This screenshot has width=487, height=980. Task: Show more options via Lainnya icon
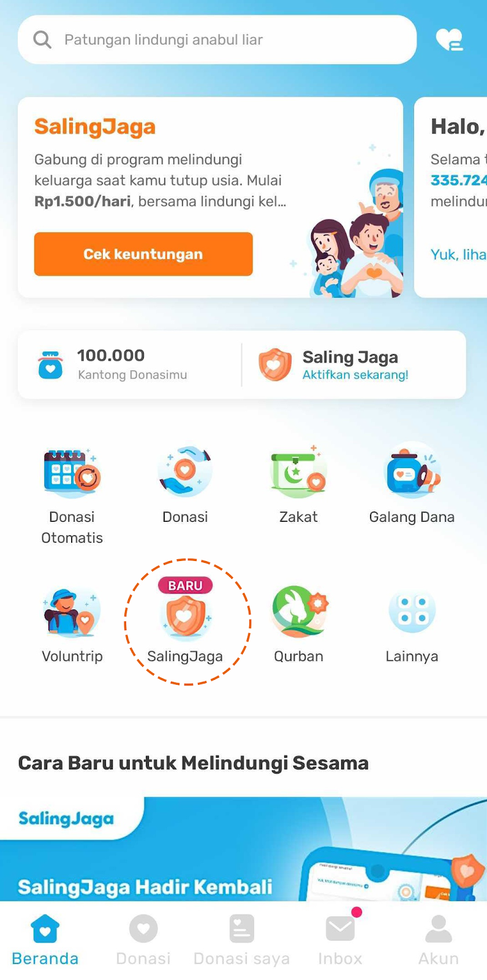click(x=412, y=611)
